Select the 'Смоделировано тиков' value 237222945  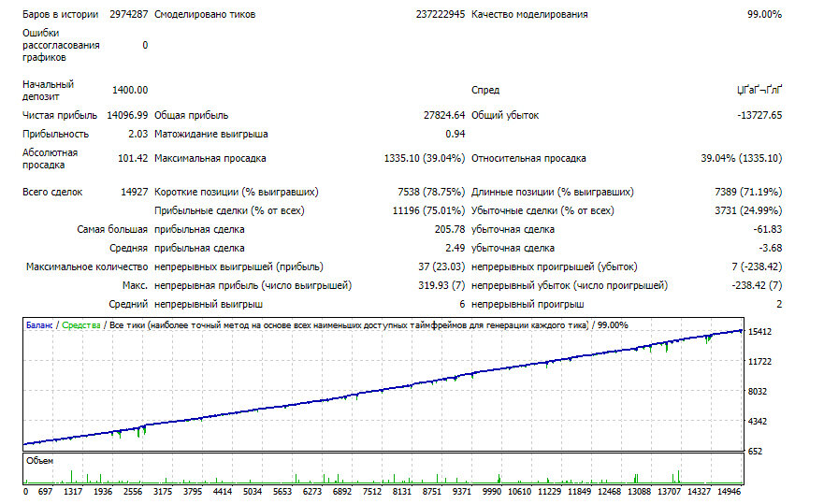(441, 15)
